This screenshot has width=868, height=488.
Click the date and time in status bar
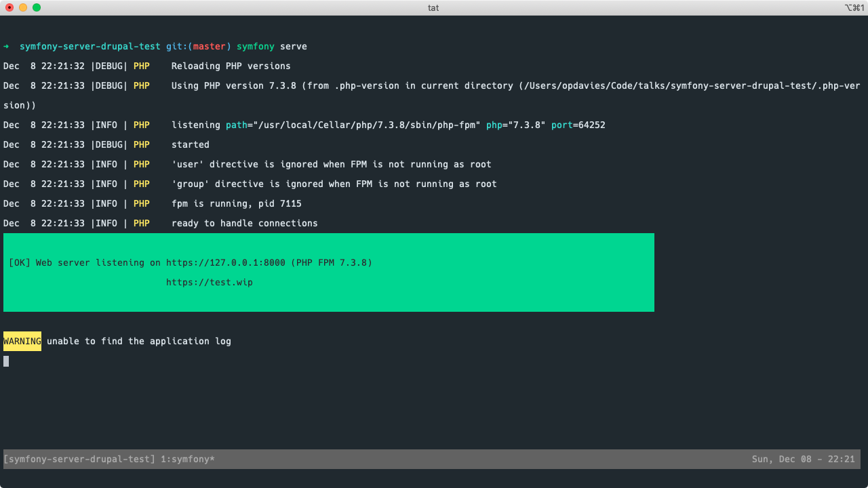(803, 460)
